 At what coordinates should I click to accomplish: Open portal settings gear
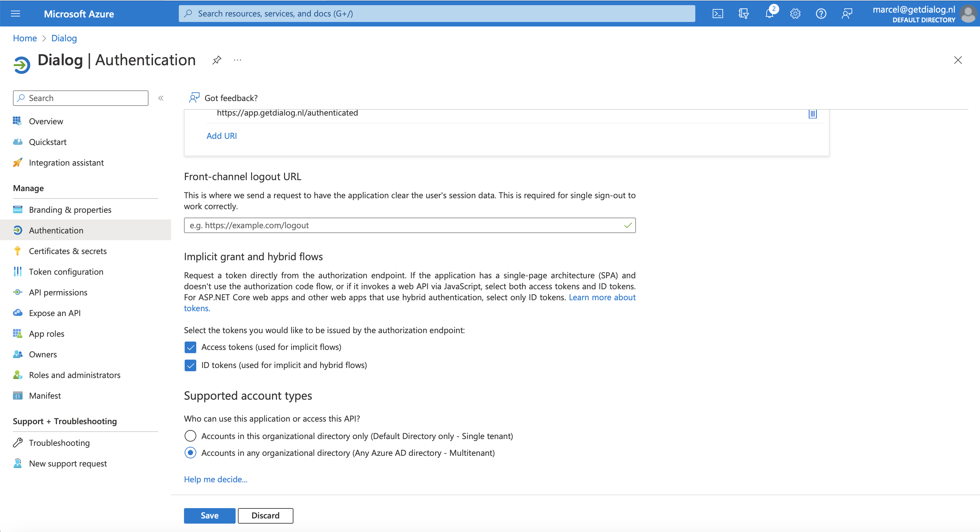click(795, 14)
